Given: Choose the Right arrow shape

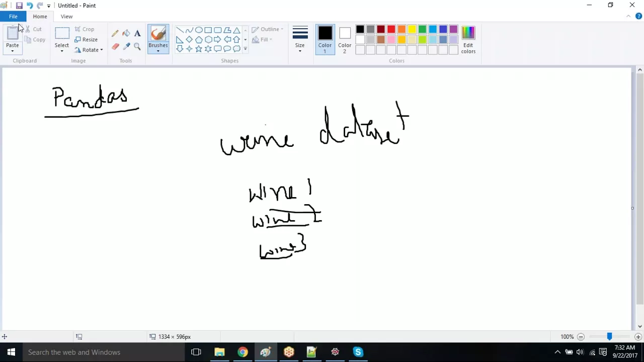Looking at the screenshot, I should (218, 39).
